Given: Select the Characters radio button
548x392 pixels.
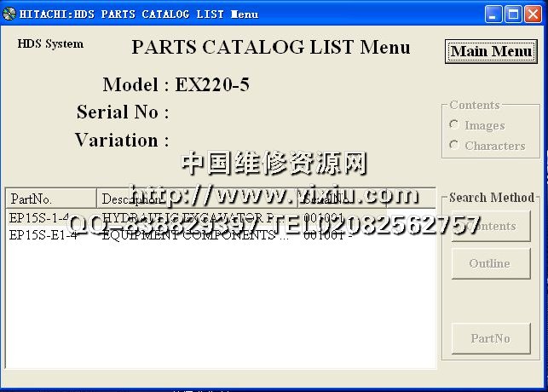Looking at the screenshot, I should click(454, 146).
